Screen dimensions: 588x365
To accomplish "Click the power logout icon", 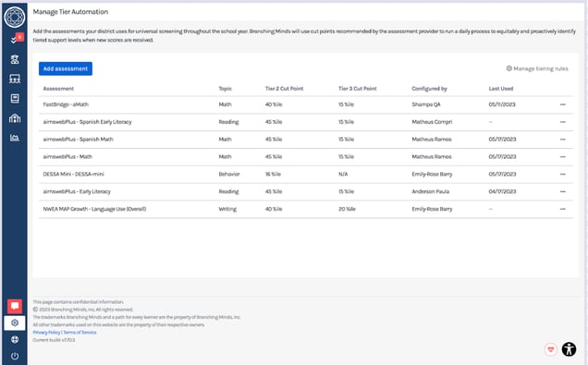I will (15, 356).
